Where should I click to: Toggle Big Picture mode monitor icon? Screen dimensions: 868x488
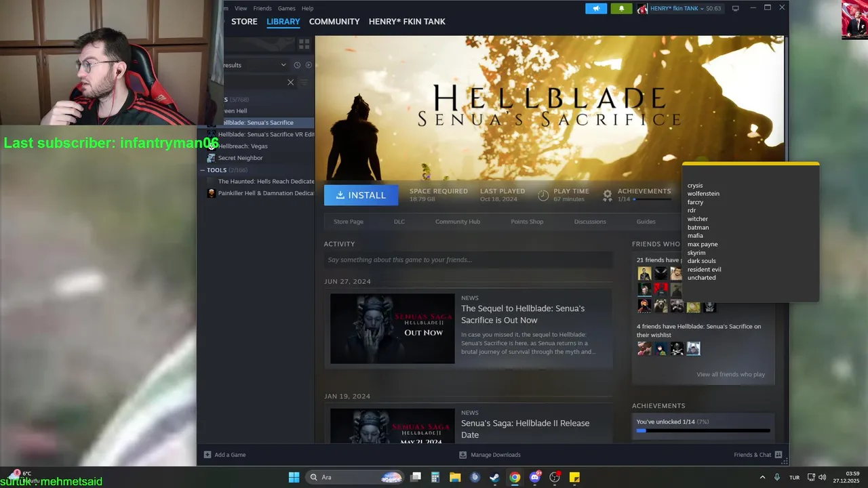pos(735,8)
